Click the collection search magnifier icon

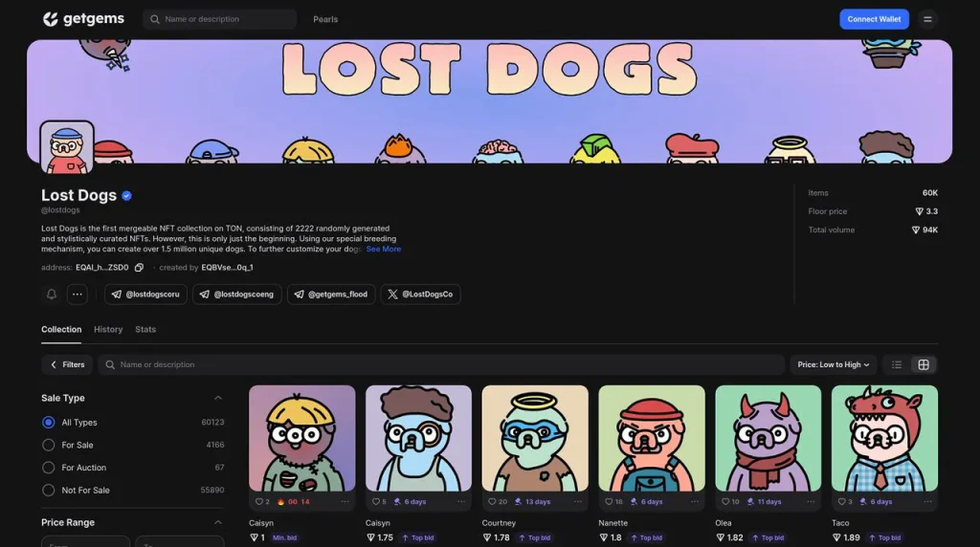(x=110, y=364)
